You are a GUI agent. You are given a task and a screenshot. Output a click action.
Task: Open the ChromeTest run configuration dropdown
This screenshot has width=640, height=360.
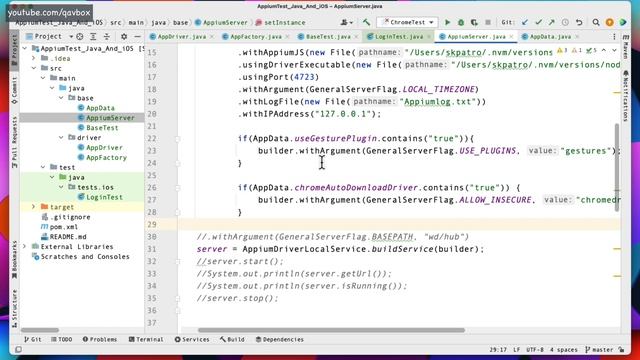(x=408, y=22)
